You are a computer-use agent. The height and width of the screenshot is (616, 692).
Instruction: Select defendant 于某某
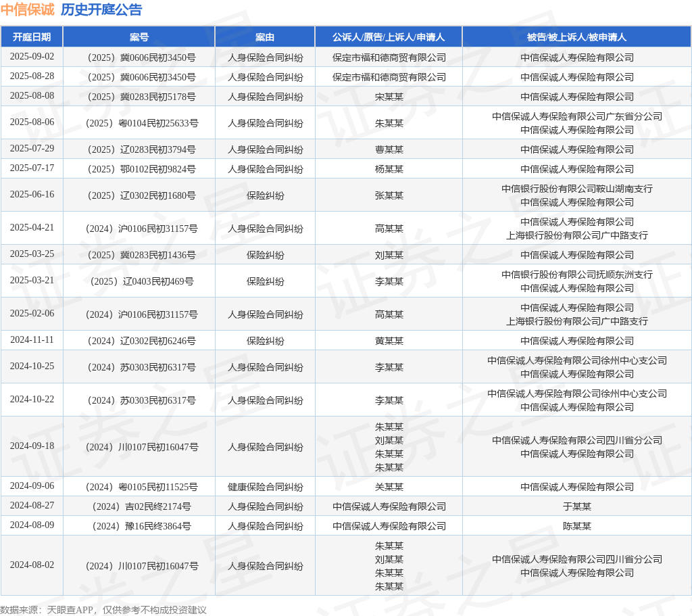coord(577,506)
